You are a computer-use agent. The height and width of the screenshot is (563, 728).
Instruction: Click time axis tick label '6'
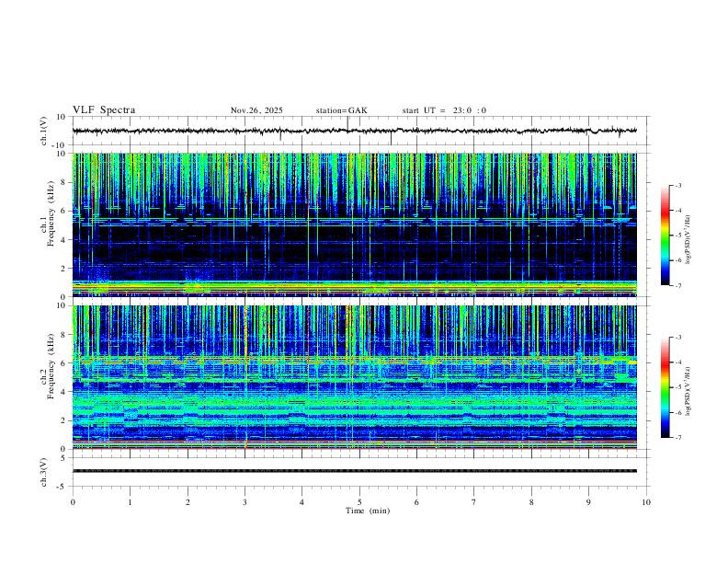click(416, 502)
